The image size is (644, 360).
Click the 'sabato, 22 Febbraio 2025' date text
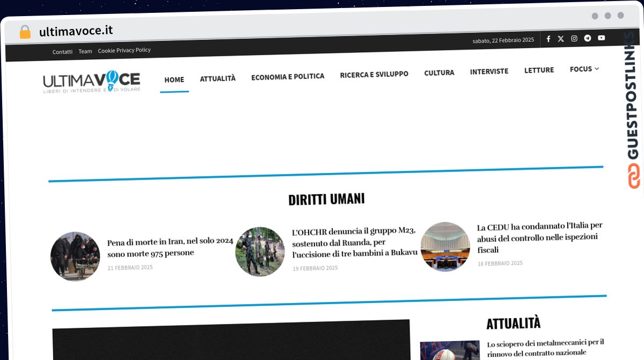click(503, 40)
